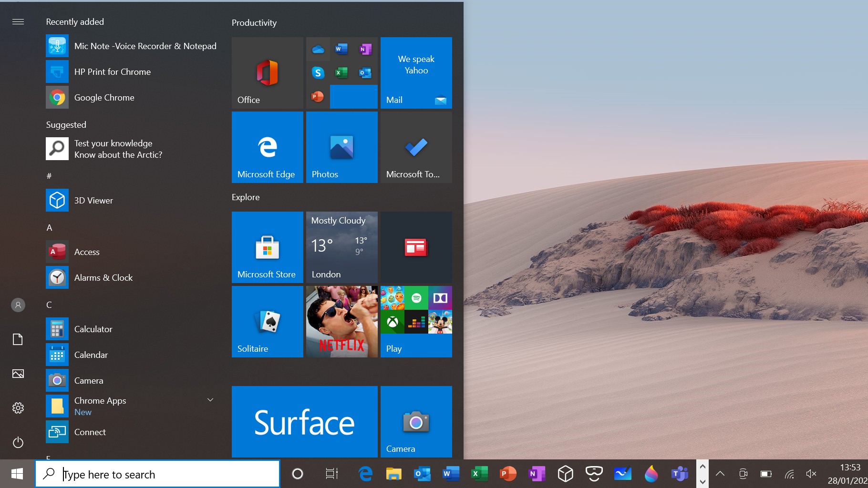
Task: Open the Netflix tile
Action: [342, 322]
